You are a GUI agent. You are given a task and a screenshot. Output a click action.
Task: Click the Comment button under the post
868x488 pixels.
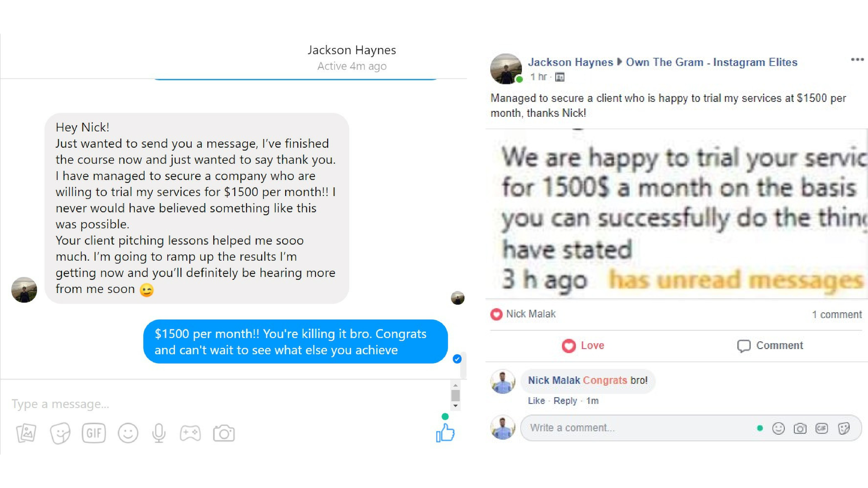point(770,346)
